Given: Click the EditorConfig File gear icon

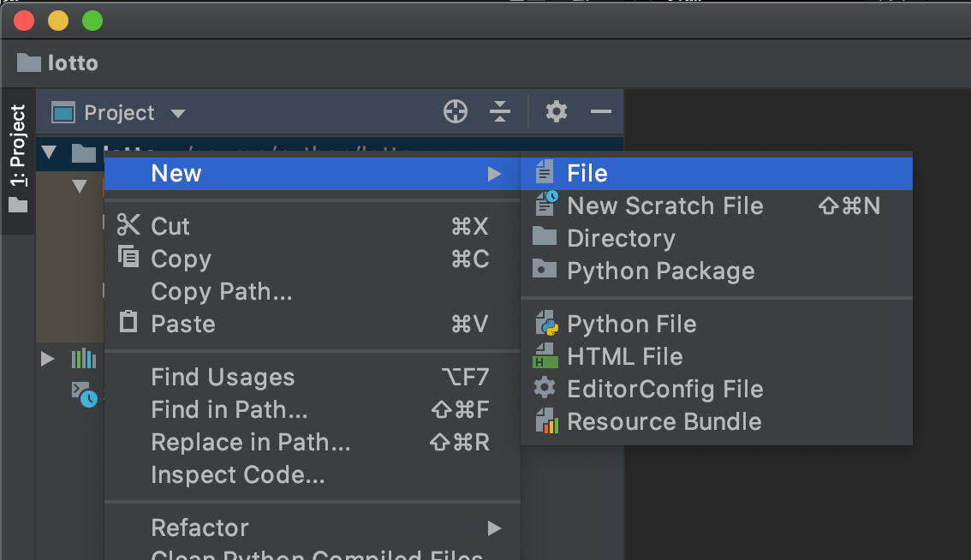Looking at the screenshot, I should [545, 389].
